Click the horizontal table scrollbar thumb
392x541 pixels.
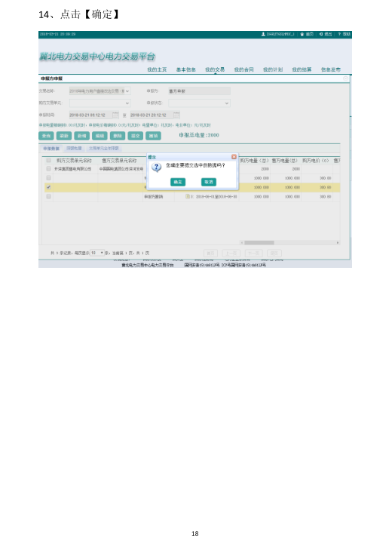tap(259, 242)
